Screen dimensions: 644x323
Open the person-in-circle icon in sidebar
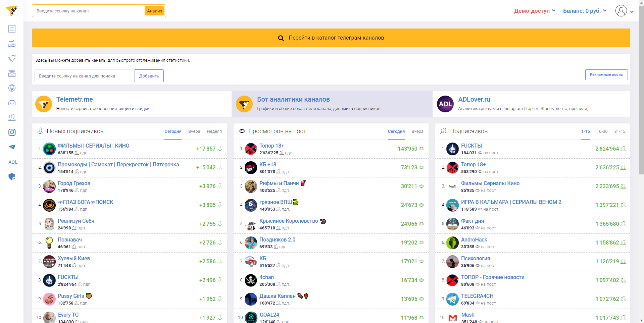pyautogui.click(x=12, y=88)
